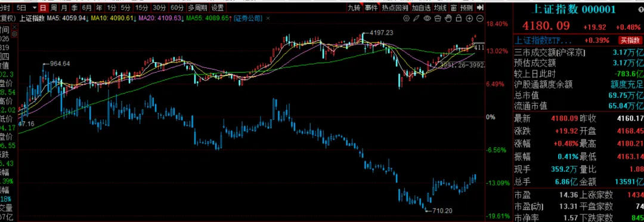The height and width of the screenshot is (222, 644).
Task: Click the 上涨家数 value 1434
Action: (635, 195)
